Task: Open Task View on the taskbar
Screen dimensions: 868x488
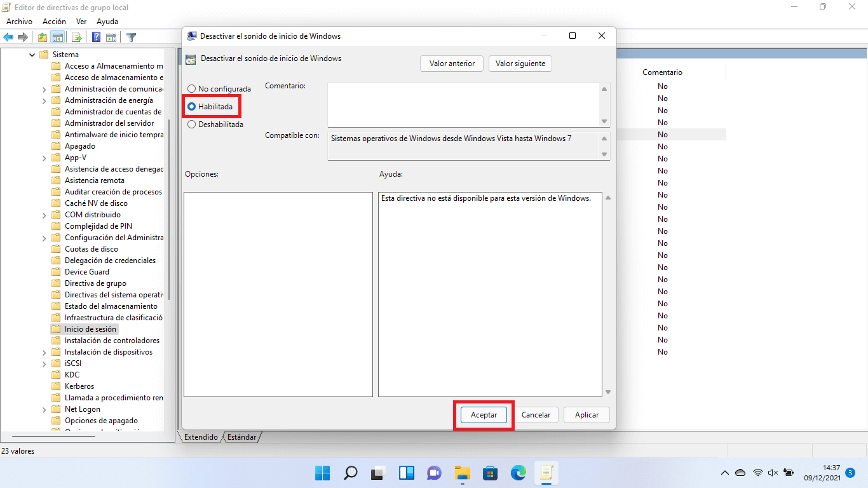Action: (379, 473)
